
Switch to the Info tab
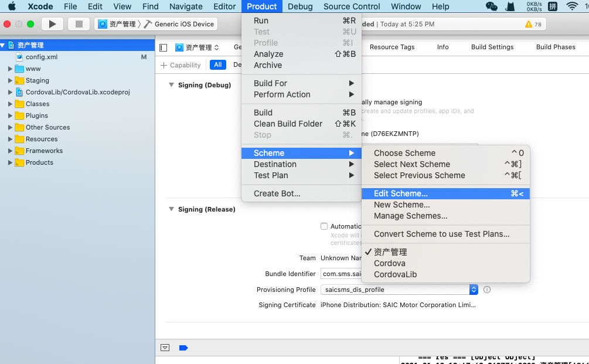(442, 47)
